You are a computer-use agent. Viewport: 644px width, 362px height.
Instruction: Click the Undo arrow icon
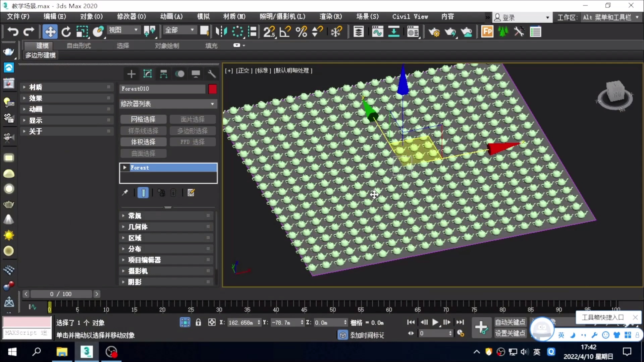coord(13,32)
